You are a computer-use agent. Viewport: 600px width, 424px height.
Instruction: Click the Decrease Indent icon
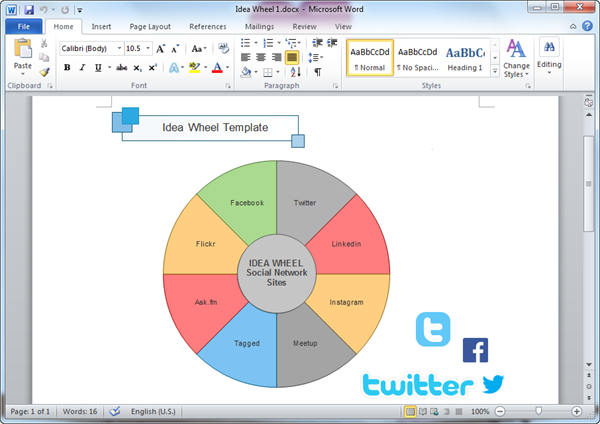[x=317, y=42]
